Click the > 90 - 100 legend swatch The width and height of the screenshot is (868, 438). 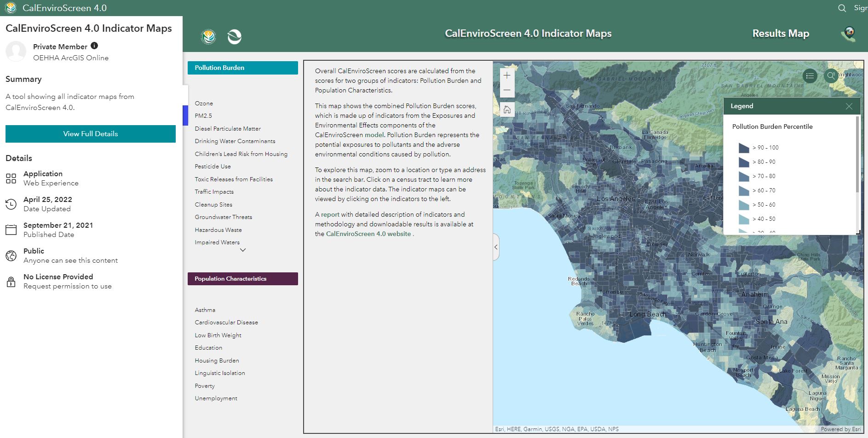tap(744, 148)
